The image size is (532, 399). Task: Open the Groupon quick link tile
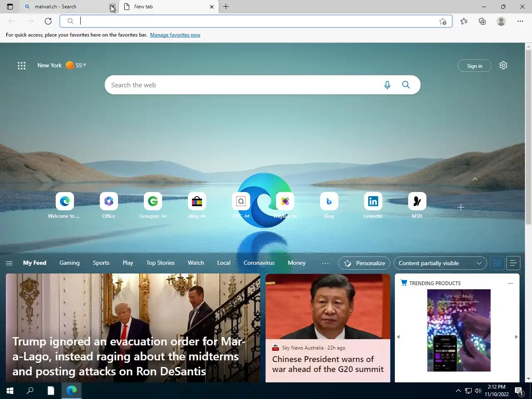click(153, 206)
